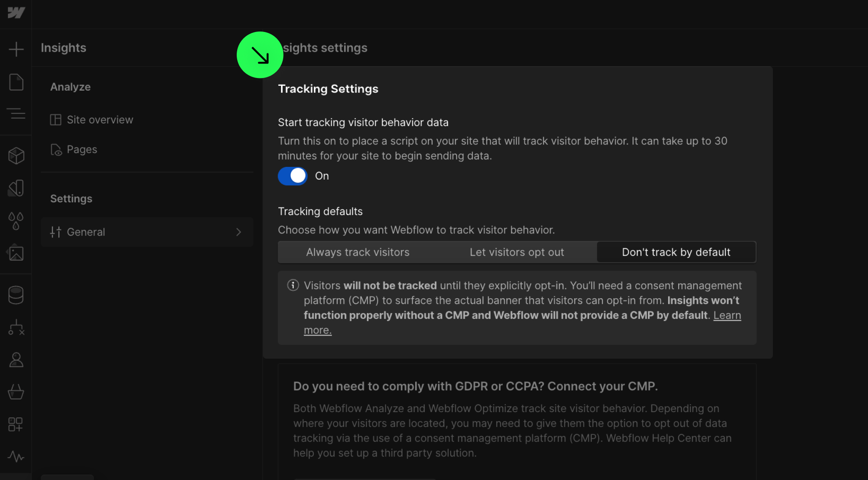The height and width of the screenshot is (480, 868).
Task: Open the Add elements panel
Action: coord(16,49)
